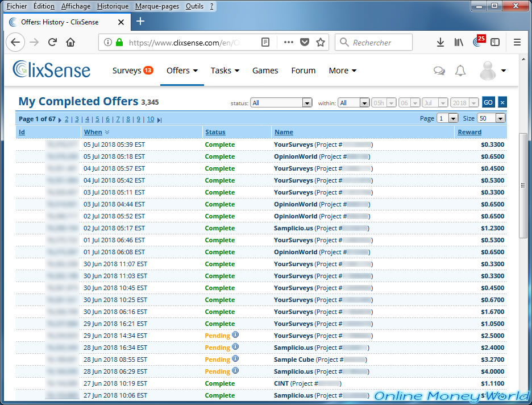Open the ClixSense extension icon with badge 25
The width and height of the screenshot is (532, 405).
[x=479, y=42]
